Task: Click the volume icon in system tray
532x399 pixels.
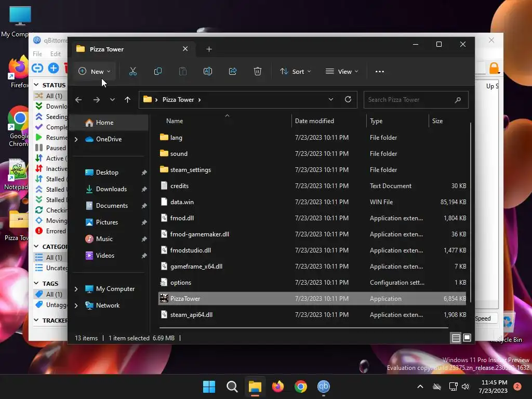Action: (465, 387)
